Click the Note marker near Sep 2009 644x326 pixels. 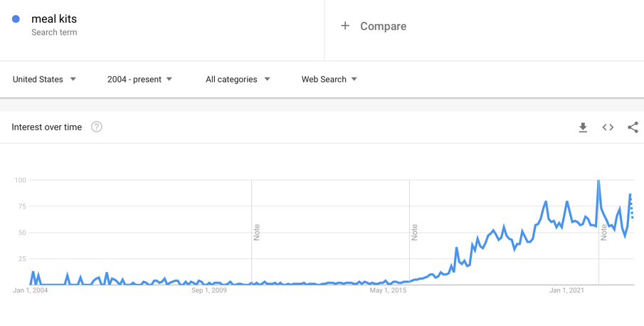pyautogui.click(x=257, y=232)
